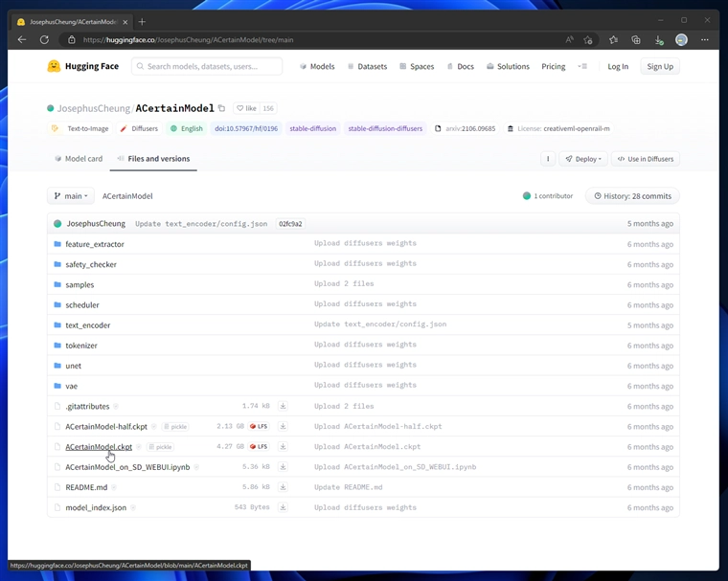728x581 pixels.
Task: Refresh the browser page
Action: (x=44, y=40)
